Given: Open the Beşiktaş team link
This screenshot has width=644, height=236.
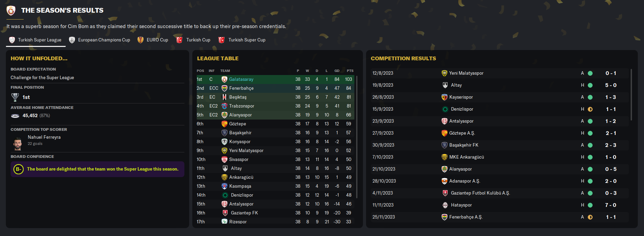Looking at the screenshot, I should pos(238,97).
